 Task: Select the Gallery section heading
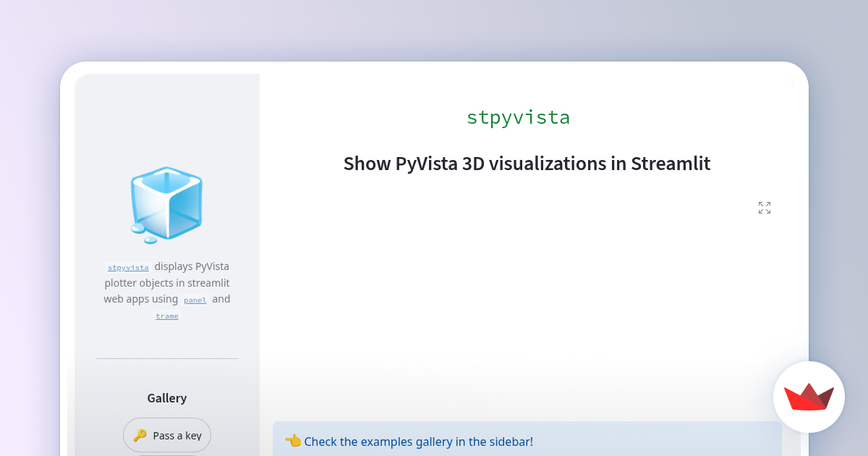pos(166,397)
